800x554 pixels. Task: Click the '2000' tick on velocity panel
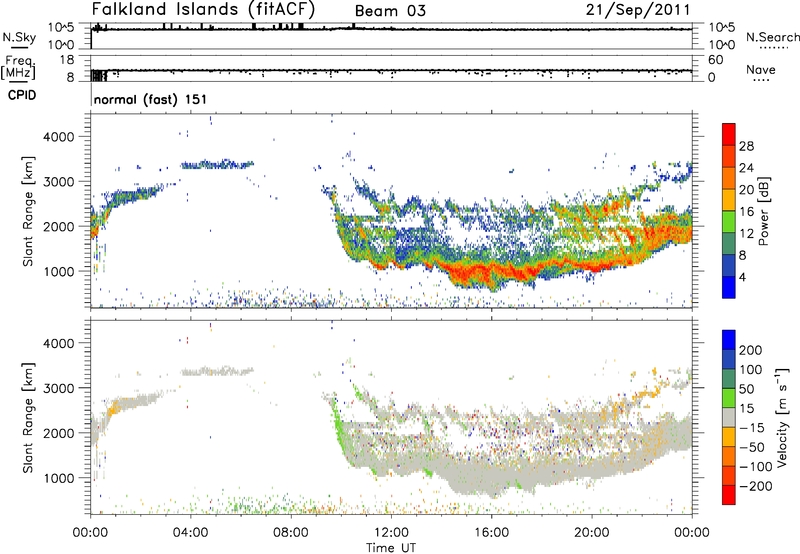click(58, 433)
